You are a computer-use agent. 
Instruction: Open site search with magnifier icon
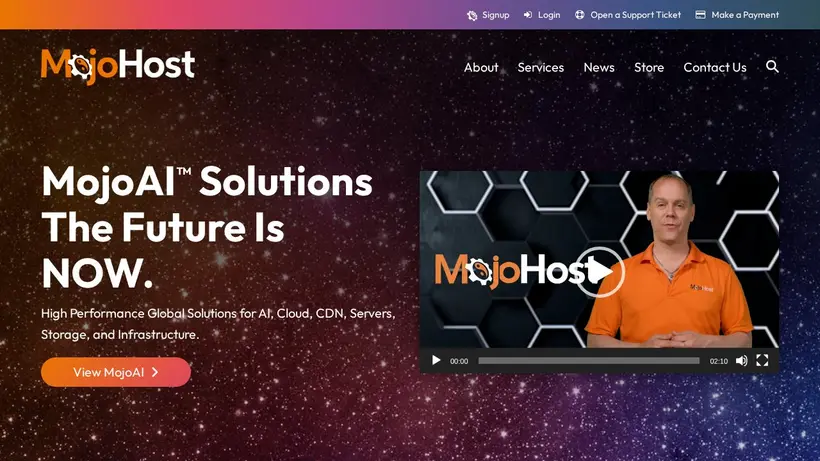pos(772,66)
